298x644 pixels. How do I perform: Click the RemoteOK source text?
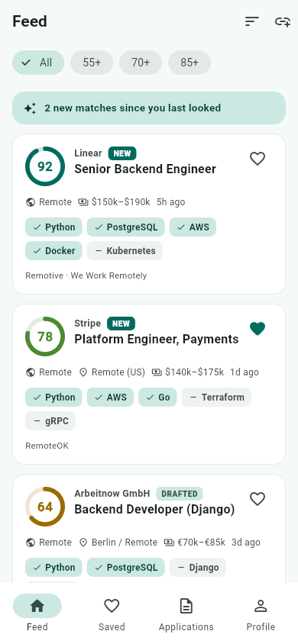click(47, 446)
